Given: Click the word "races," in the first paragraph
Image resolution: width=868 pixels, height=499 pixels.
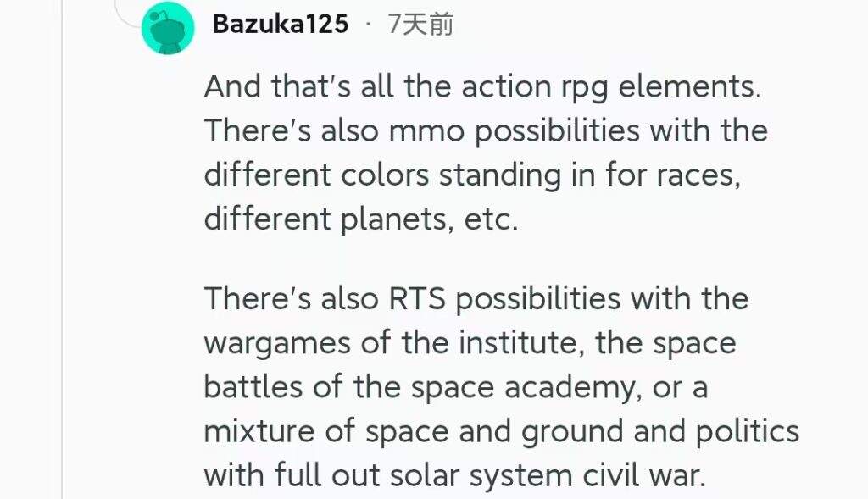Looking at the screenshot, I should (698, 176).
